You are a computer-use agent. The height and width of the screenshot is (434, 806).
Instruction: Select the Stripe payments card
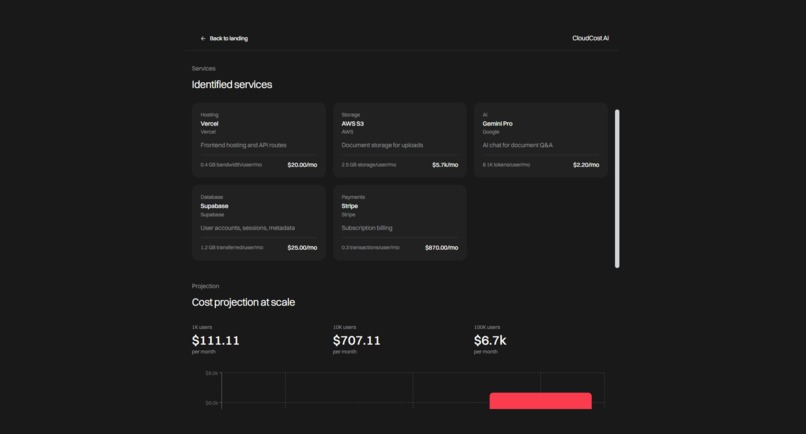(x=400, y=223)
